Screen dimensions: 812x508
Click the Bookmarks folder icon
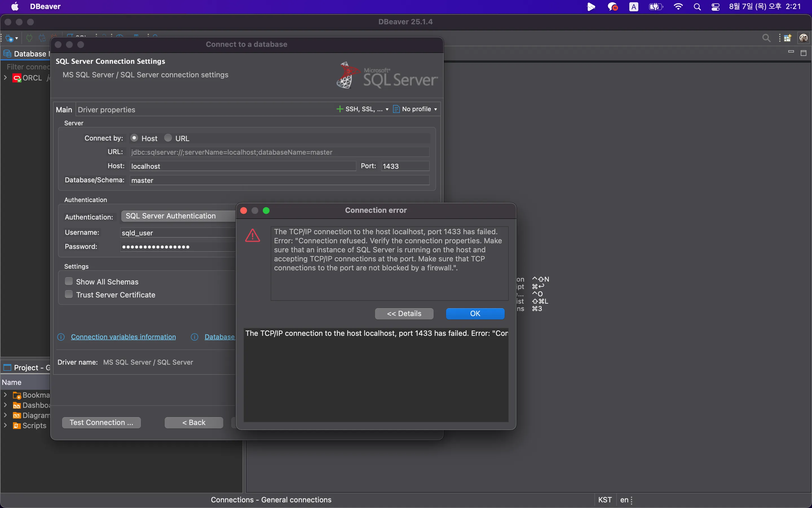pyautogui.click(x=17, y=395)
